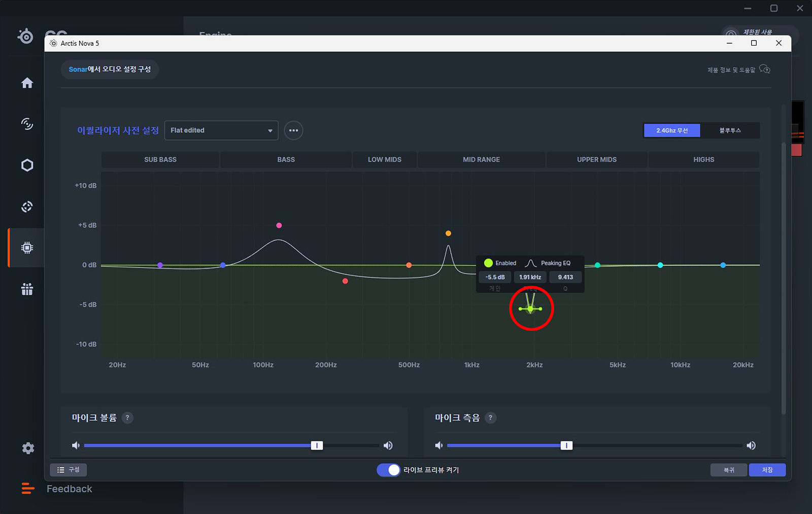Select the HIGHS band tab
812x514 pixels.
pyautogui.click(x=704, y=159)
